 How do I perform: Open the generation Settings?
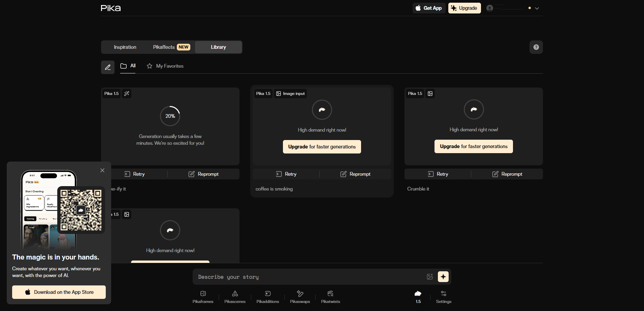pyautogui.click(x=444, y=297)
